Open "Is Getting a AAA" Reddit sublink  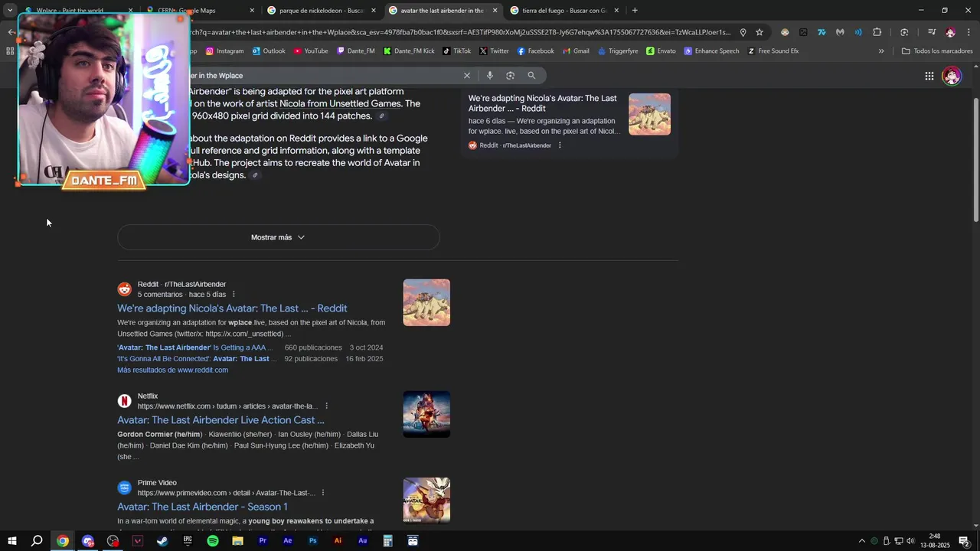pyautogui.click(x=194, y=347)
